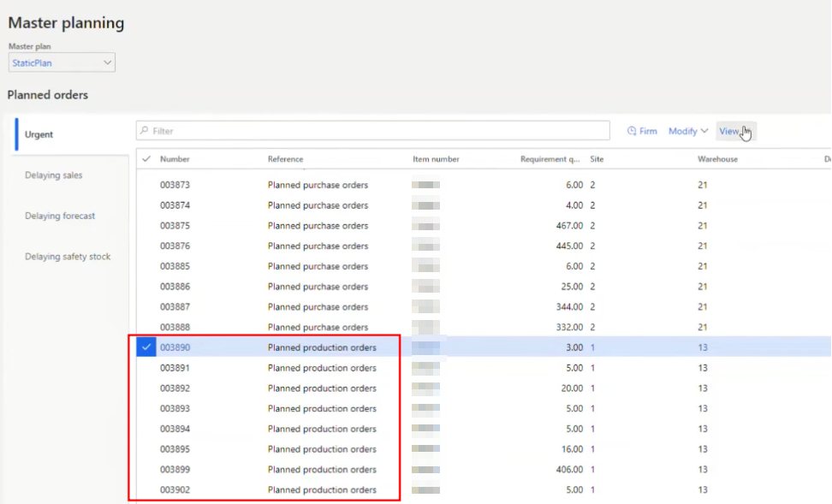Click inside the Filter input field
The image size is (832, 504).
pyautogui.click(x=372, y=131)
